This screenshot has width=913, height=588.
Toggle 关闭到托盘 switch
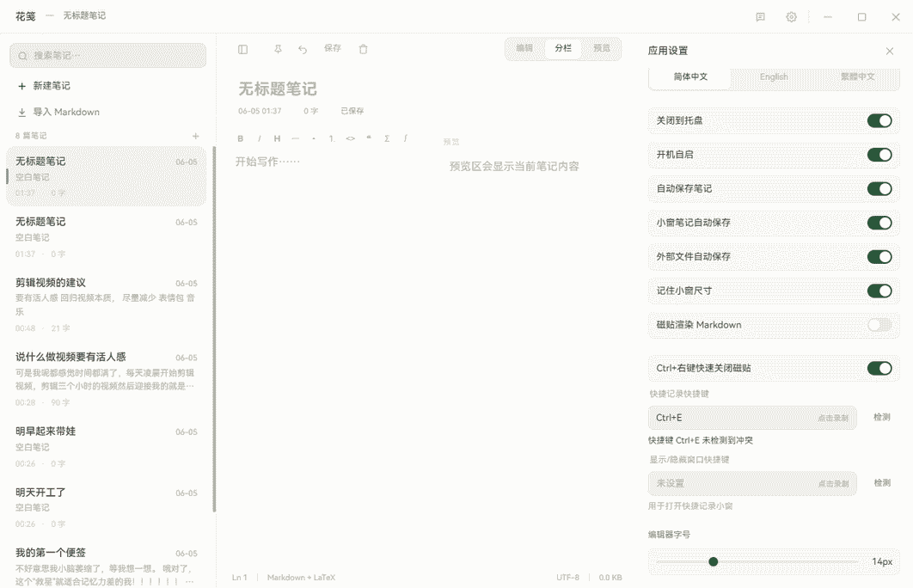click(x=879, y=120)
